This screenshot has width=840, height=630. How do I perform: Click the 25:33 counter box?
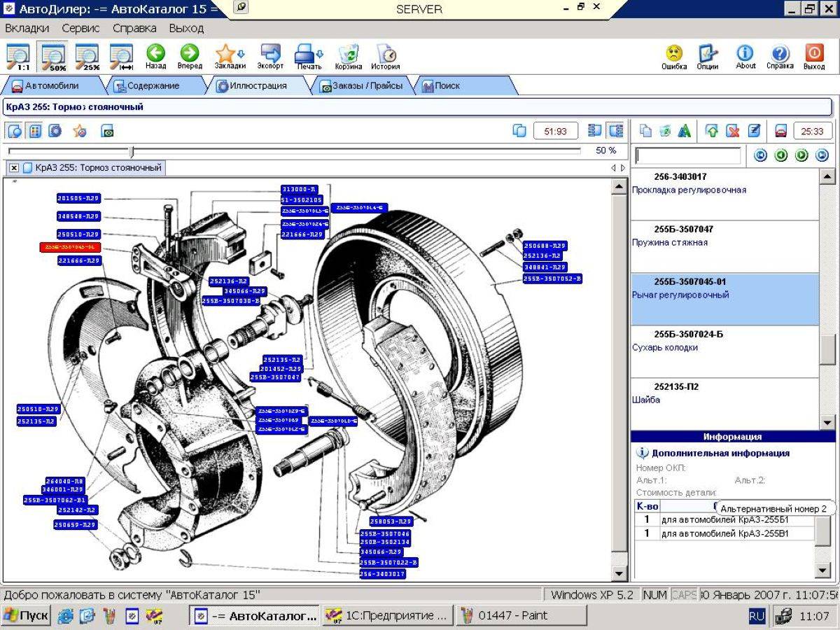click(812, 131)
